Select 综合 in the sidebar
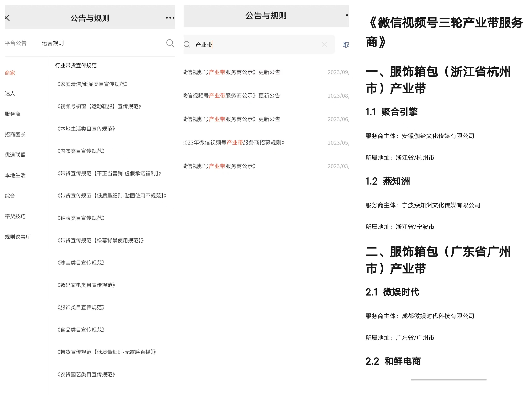 pos(10,196)
